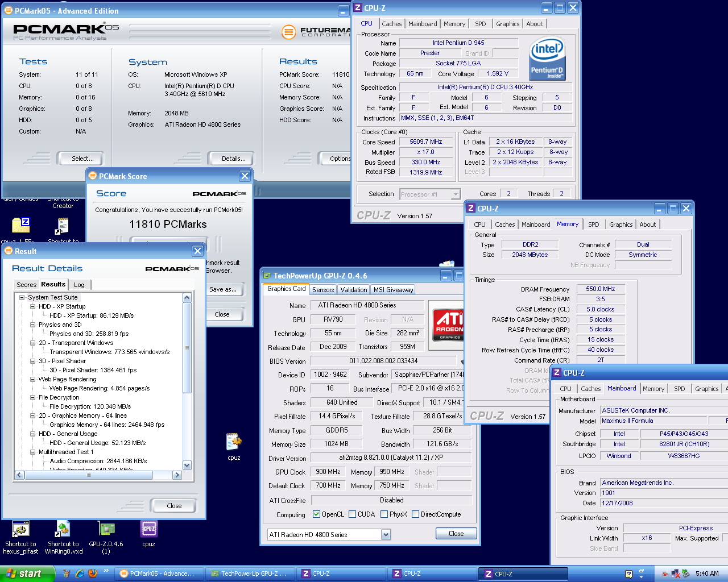The height and width of the screenshot is (582, 728).
Task: Collapse the Multithreaded Test 1 node
Action: tap(33, 452)
